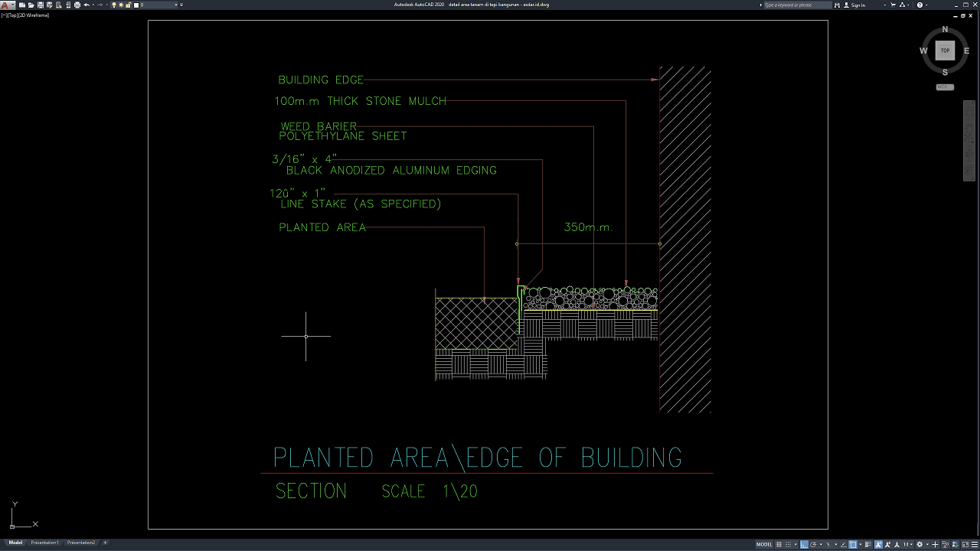Screen dimensions: 980x551
Task: Click the Help question mark icon
Action: 920,5
